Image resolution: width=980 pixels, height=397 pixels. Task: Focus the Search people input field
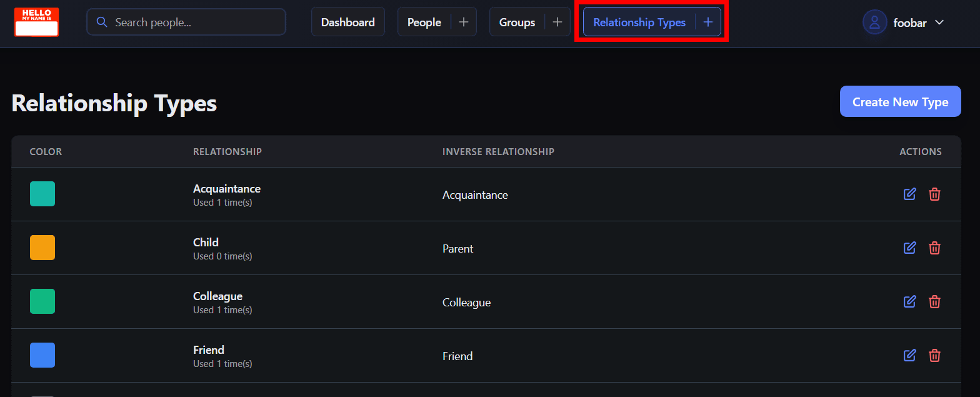[194, 23]
